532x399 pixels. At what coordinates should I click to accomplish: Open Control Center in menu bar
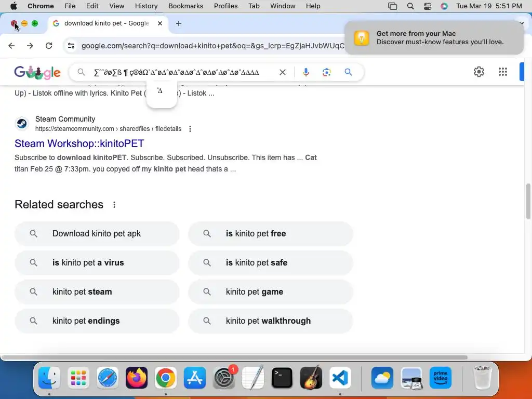click(x=428, y=6)
